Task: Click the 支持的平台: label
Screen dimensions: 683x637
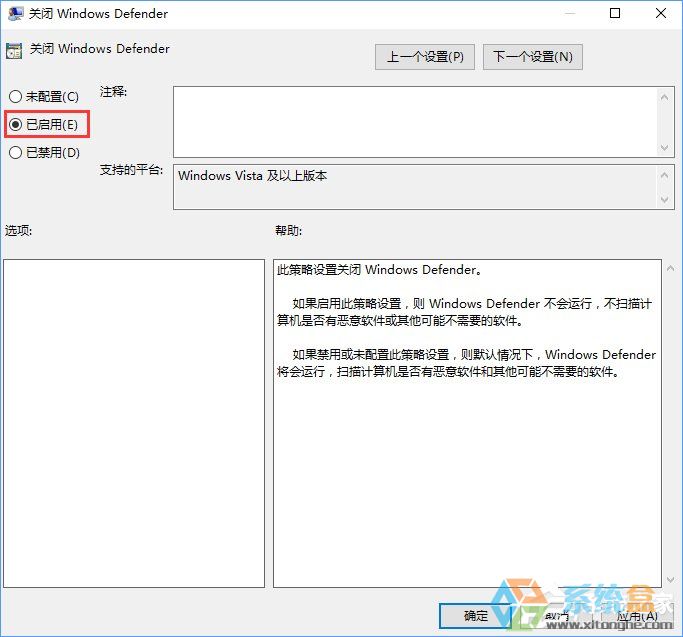Action: [131, 169]
